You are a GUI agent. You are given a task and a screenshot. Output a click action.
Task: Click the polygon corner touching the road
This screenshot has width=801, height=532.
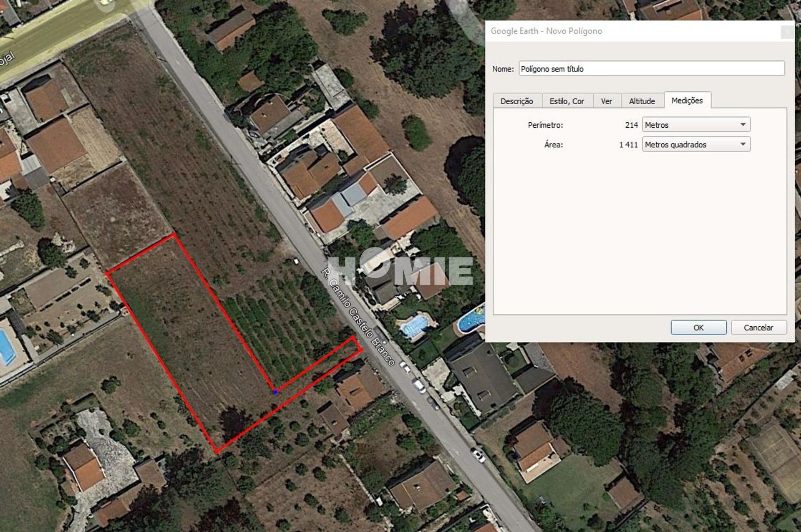tap(361, 350)
